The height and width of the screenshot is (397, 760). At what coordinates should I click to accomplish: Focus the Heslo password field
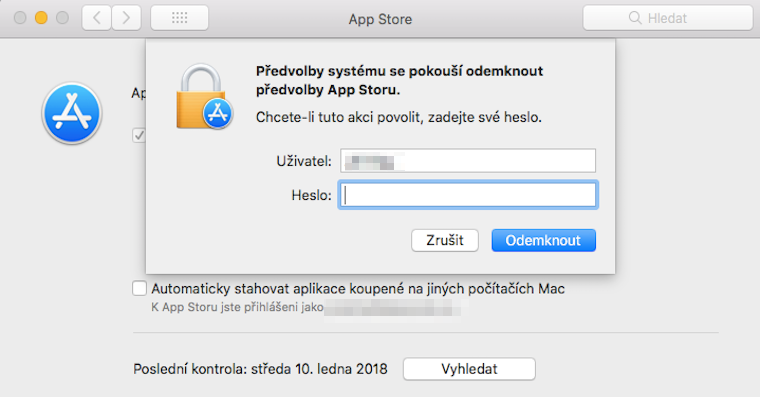468,195
